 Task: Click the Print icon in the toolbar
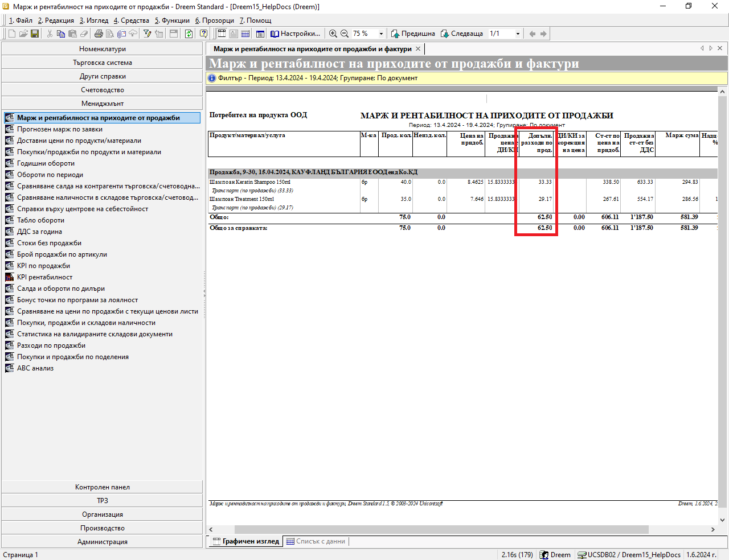[99, 34]
